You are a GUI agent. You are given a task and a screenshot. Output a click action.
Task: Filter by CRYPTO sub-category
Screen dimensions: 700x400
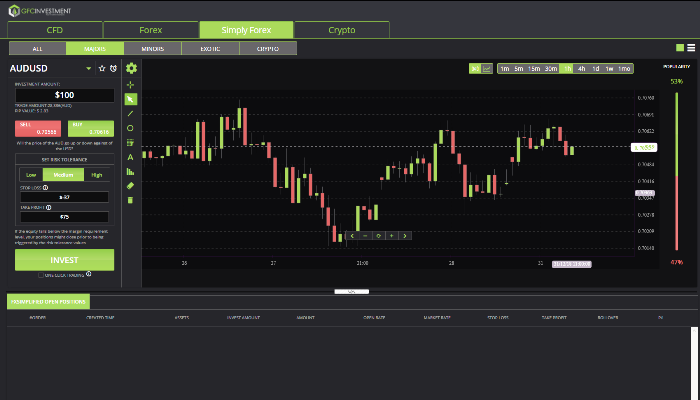tap(268, 48)
